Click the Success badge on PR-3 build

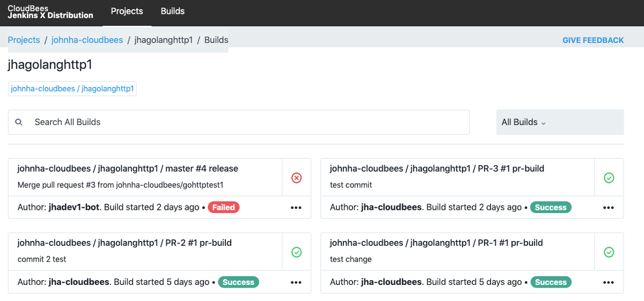click(x=551, y=207)
